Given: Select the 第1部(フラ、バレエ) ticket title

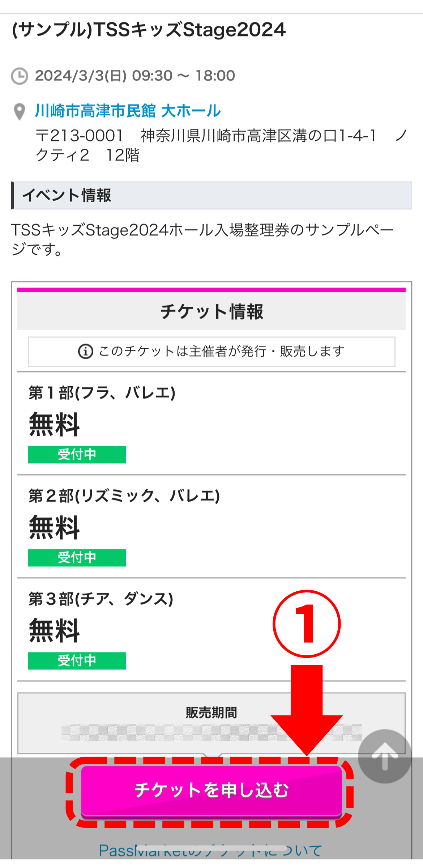Looking at the screenshot, I should pos(102,393).
